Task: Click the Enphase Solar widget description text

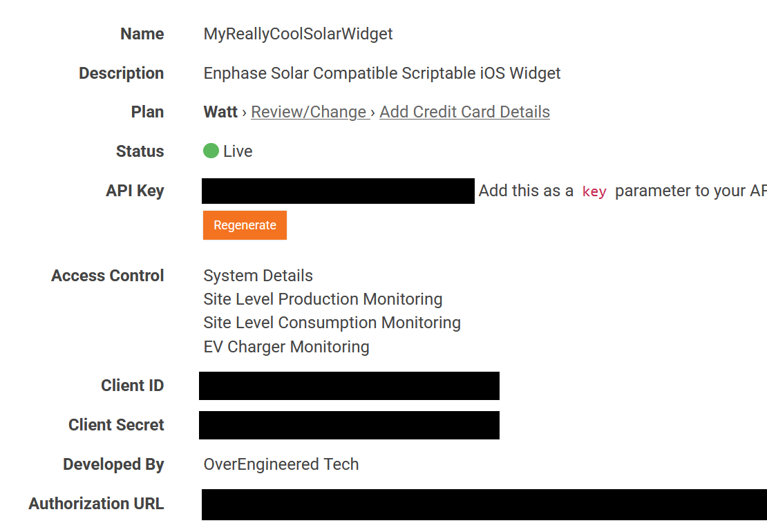Action: 381,73
